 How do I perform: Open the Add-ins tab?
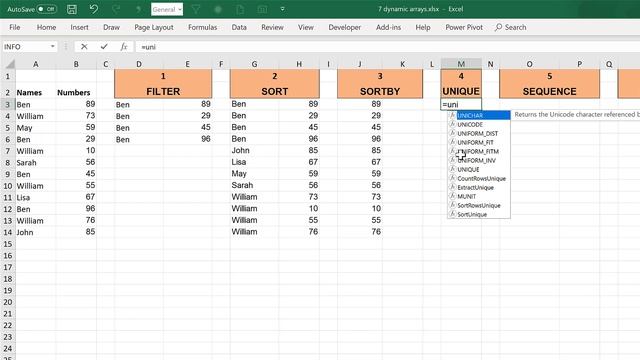[388, 27]
